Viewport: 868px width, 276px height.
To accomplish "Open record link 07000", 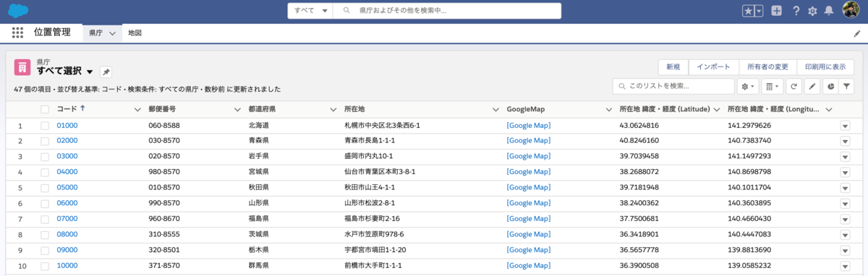I will click(67, 218).
